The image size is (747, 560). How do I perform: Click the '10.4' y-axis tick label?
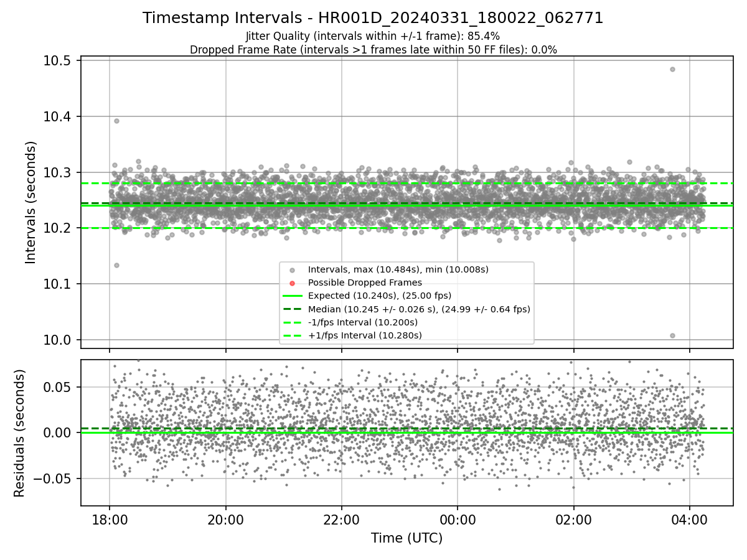point(57,116)
